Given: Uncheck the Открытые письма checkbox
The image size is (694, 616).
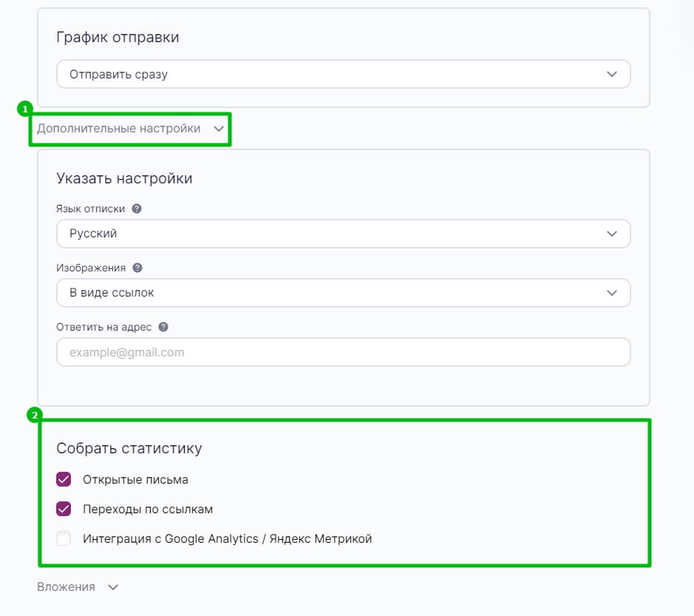Looking at the screenshot, I should pos(64,479).
